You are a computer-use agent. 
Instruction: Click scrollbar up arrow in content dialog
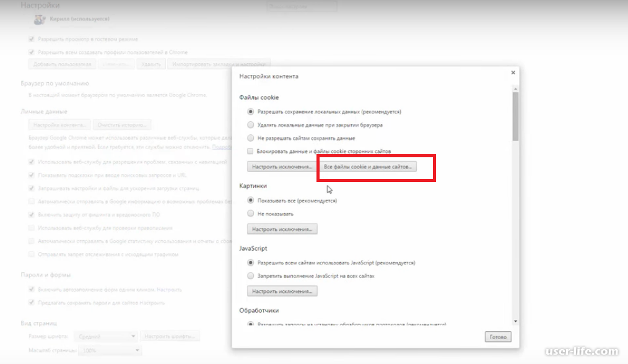[x=515, y=89]
